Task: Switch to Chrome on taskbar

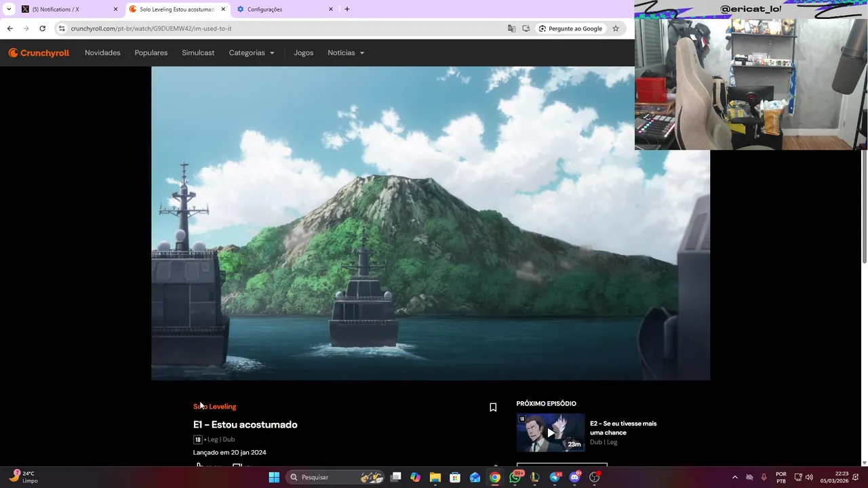Action: (x=495, y=477)
